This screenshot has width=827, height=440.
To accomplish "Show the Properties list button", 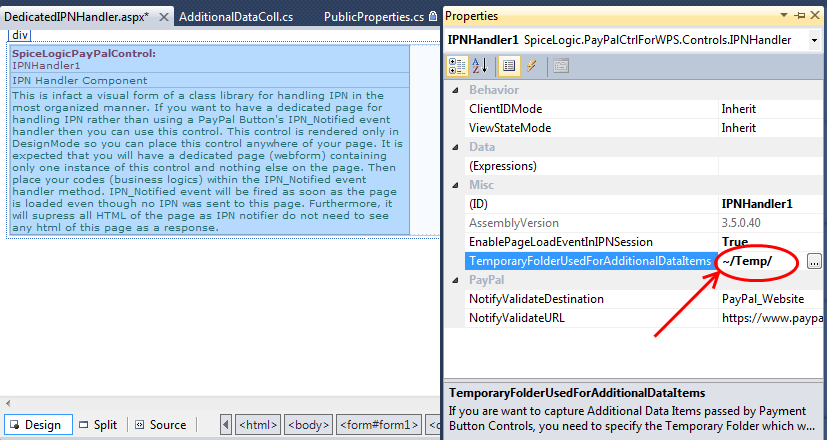I will 508,65.
